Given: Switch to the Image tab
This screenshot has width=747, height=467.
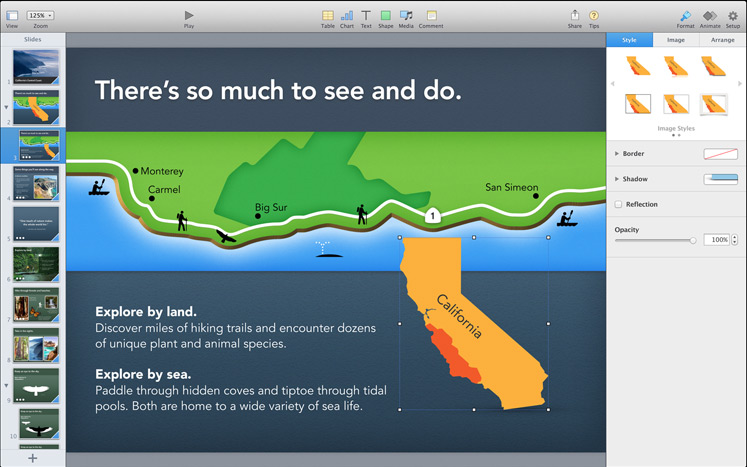Looking at the screenshot, I should pos(676,40).
